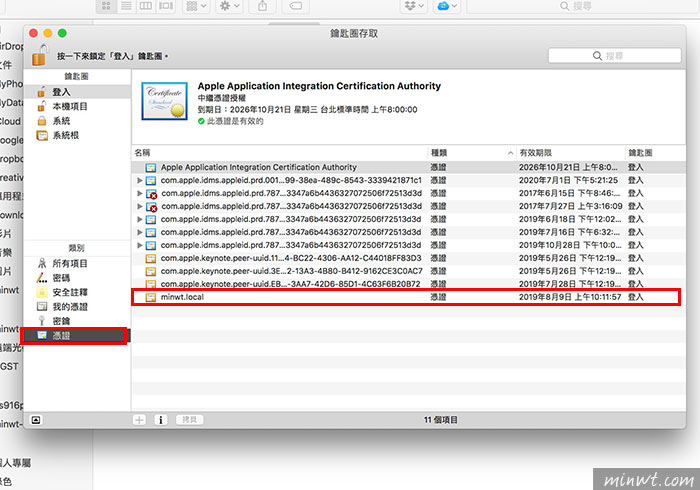The width and height of the screenshot is (700, 490).
Task: Click the 登入 keychain unlocked padlock icon
Action: click(x=42, y=92)
